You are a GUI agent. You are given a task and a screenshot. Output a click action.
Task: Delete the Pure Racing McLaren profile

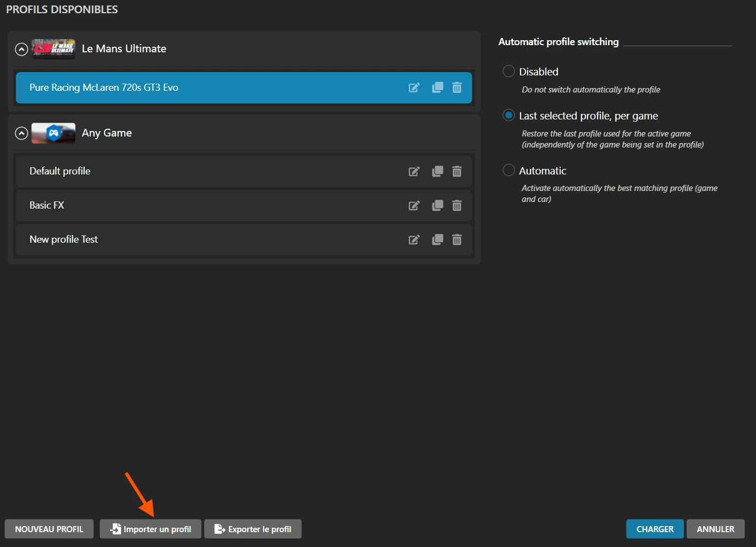pyautogui.click(x=457, y=87)
